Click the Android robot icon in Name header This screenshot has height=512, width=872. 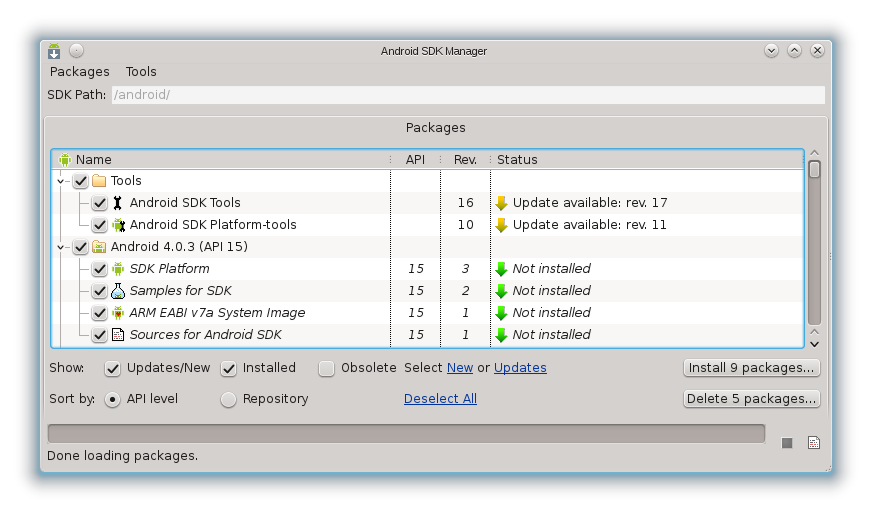(x=65, y=160)
